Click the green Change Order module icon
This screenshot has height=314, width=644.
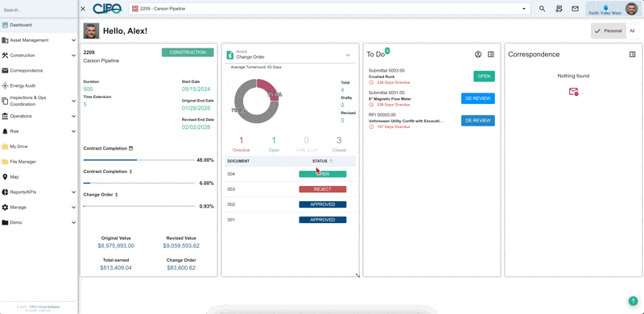(230, 55)
